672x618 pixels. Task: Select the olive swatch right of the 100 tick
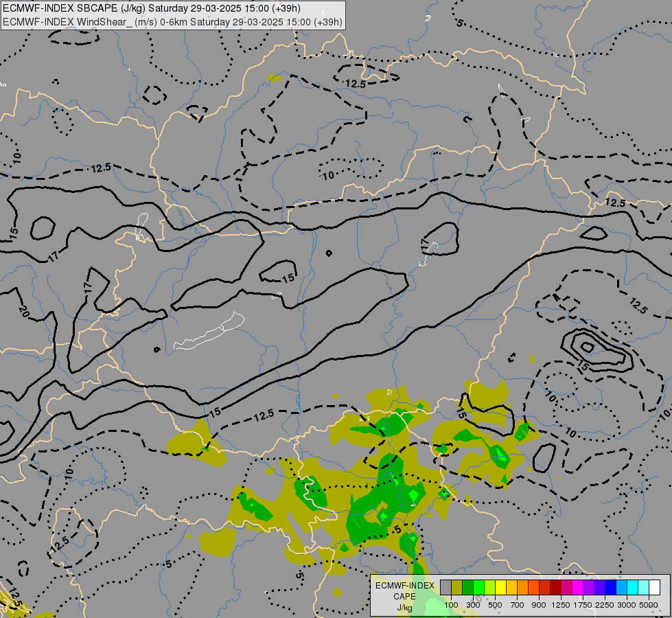[457, 587]
